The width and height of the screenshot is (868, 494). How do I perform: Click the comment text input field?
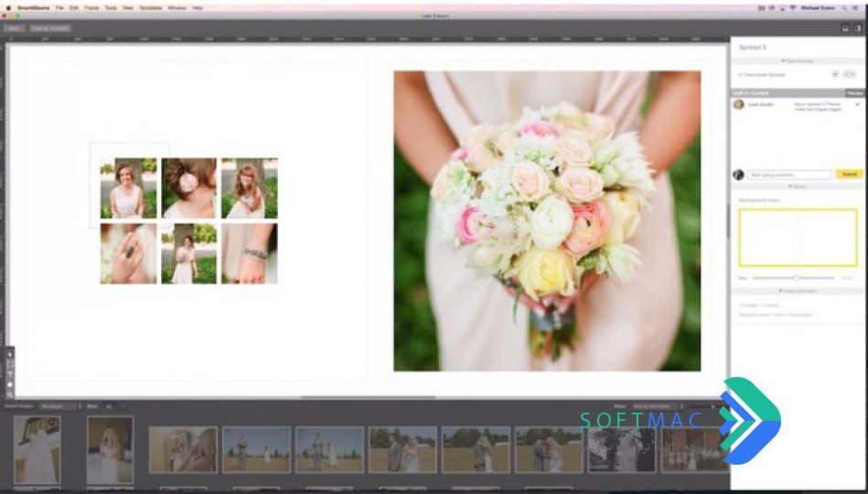pos(789,175)
